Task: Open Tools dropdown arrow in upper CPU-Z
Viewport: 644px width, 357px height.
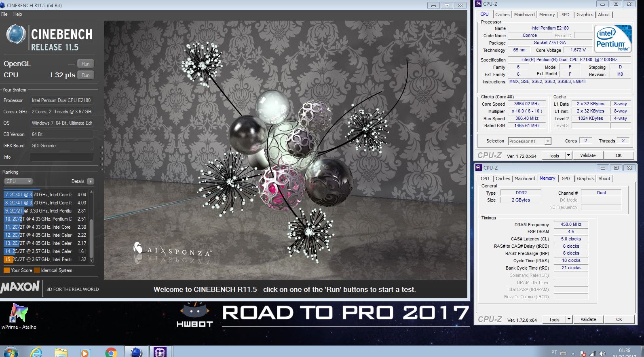Action: pyautogui.click(x=568, y=155)
